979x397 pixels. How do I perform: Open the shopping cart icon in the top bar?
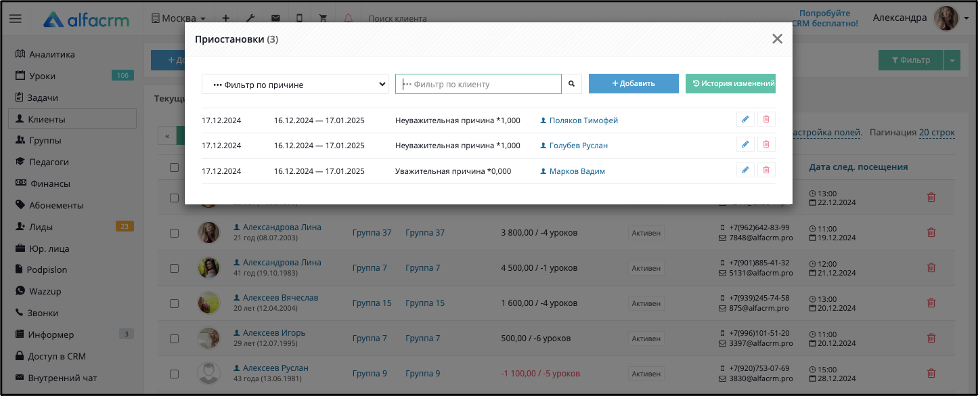323,19
